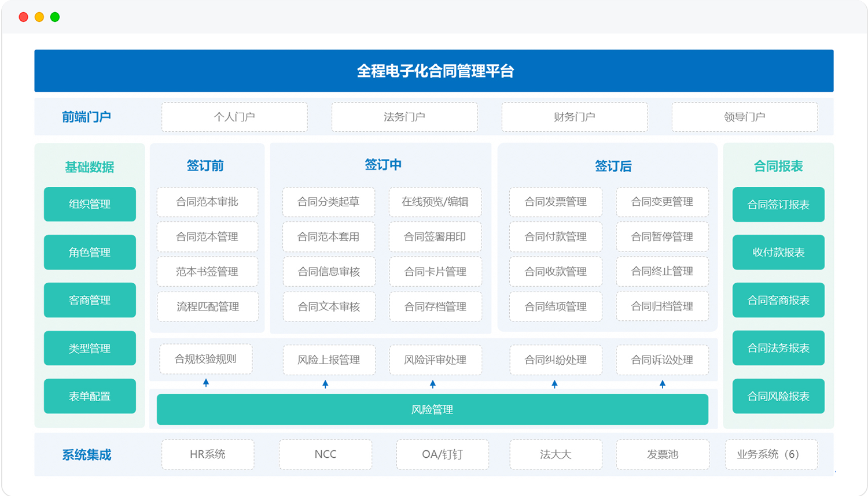Click 合同存档管理 box
868x496 pixels.
click(x=435, y=306)
